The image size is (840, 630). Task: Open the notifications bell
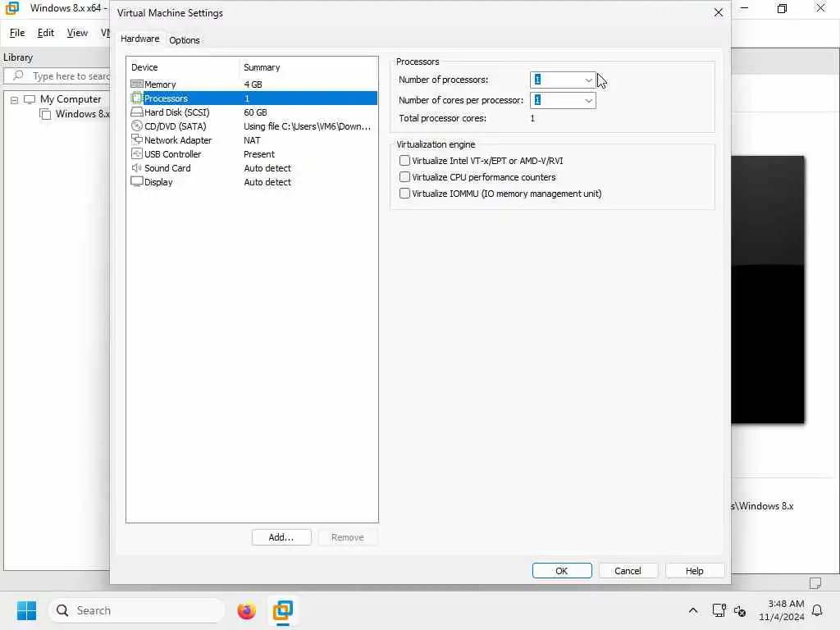818,610
